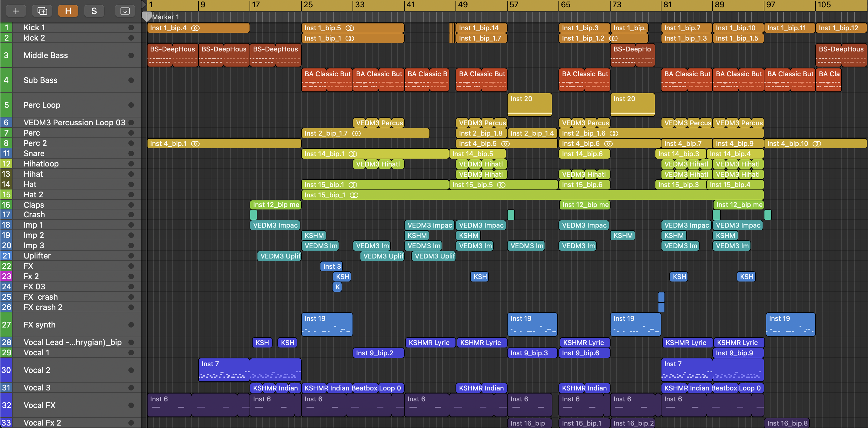Click the loop icon on region Inst 14_bip.1
This screenshot has height=428, width=868.
click(x=353, y=154)
